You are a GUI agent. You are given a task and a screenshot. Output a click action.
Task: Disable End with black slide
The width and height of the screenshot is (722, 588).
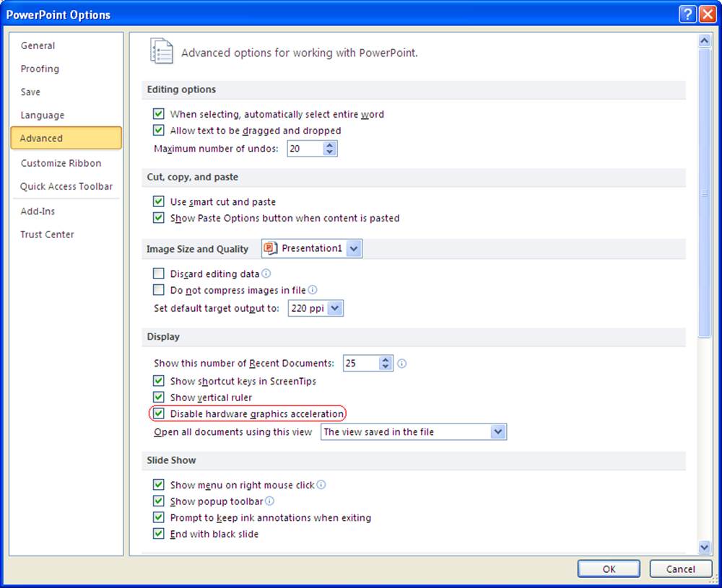click(158, 534)
